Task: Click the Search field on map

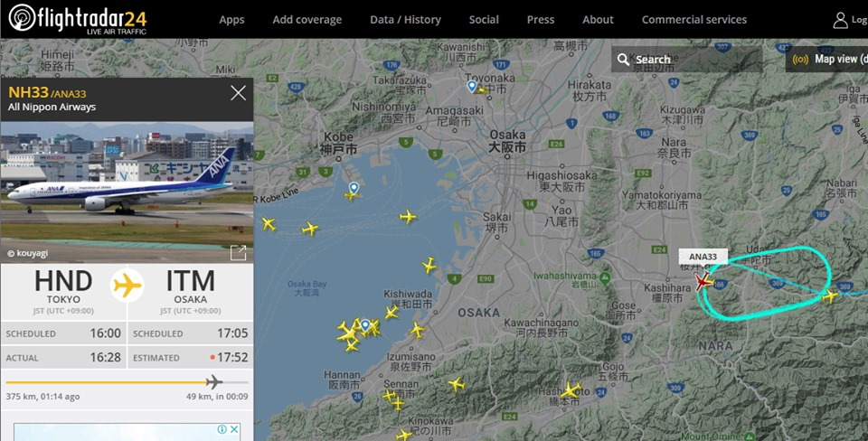Action: [x=686, y=60]
